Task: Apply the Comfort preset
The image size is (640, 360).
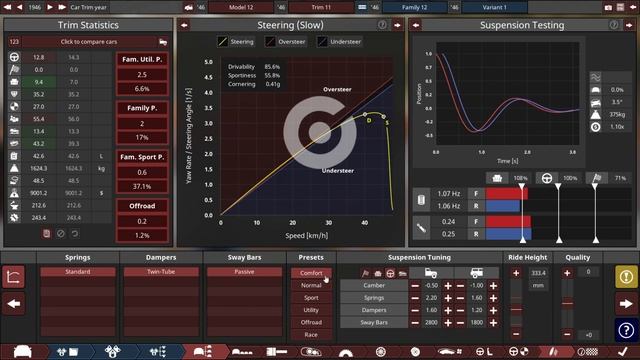Action: [311, 273]
